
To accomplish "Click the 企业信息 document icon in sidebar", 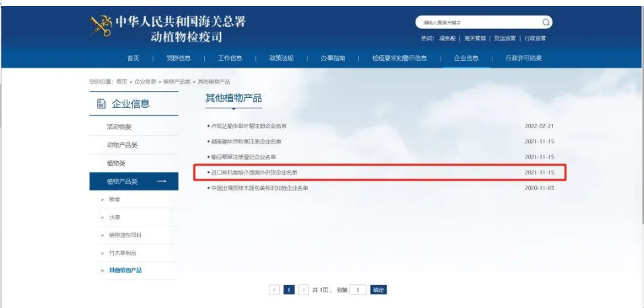I will click(101, 104).
